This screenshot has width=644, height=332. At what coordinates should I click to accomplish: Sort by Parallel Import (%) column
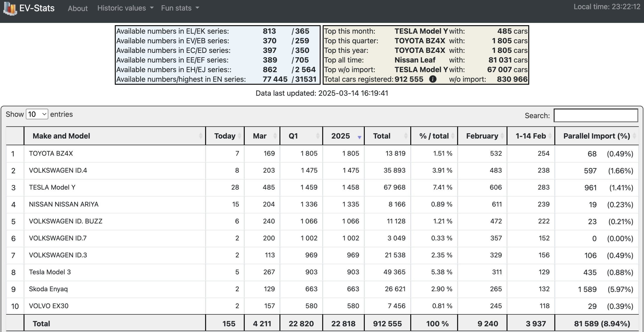point(597,136)
